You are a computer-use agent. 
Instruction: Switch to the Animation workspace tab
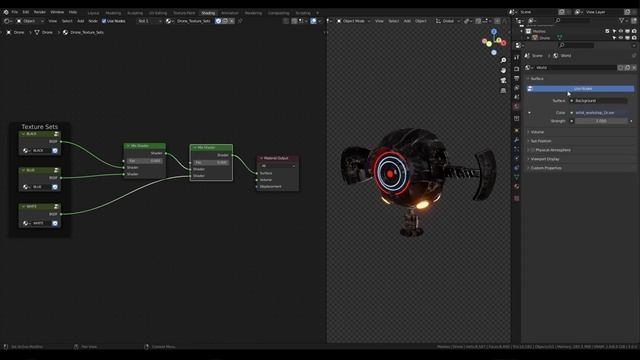click(x=230, y=13)
